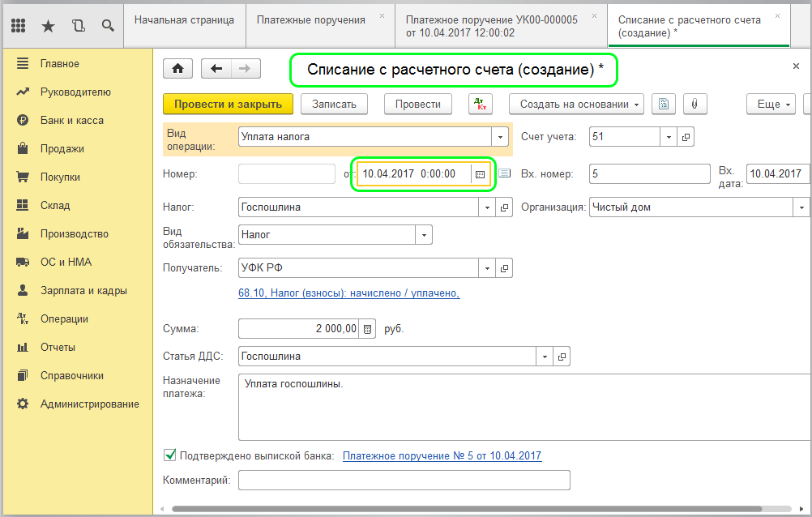Expand Счет учета dropdown arrow
Screen dimensions: 812x517
669,137
